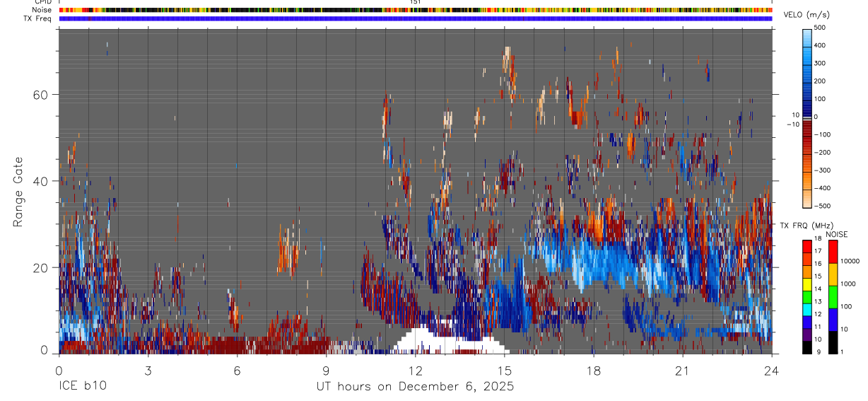Screen dimensions: 868x401
Task: Click the red 17–18 MHz frequency swatch
Action: click(807, 247)
